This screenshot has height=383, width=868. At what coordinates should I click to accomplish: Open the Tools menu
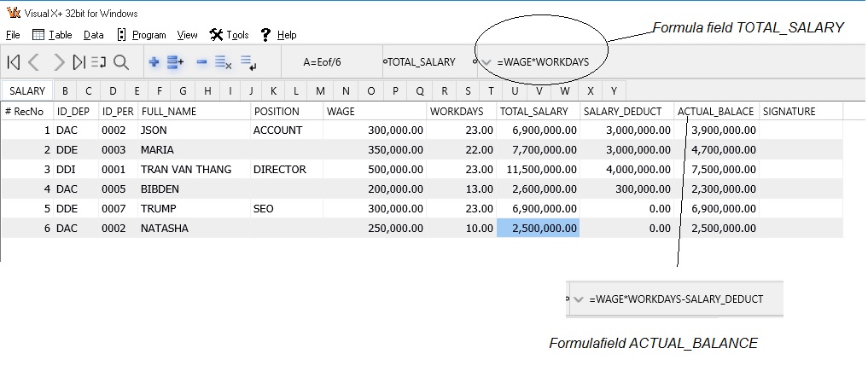coord(230,35)
